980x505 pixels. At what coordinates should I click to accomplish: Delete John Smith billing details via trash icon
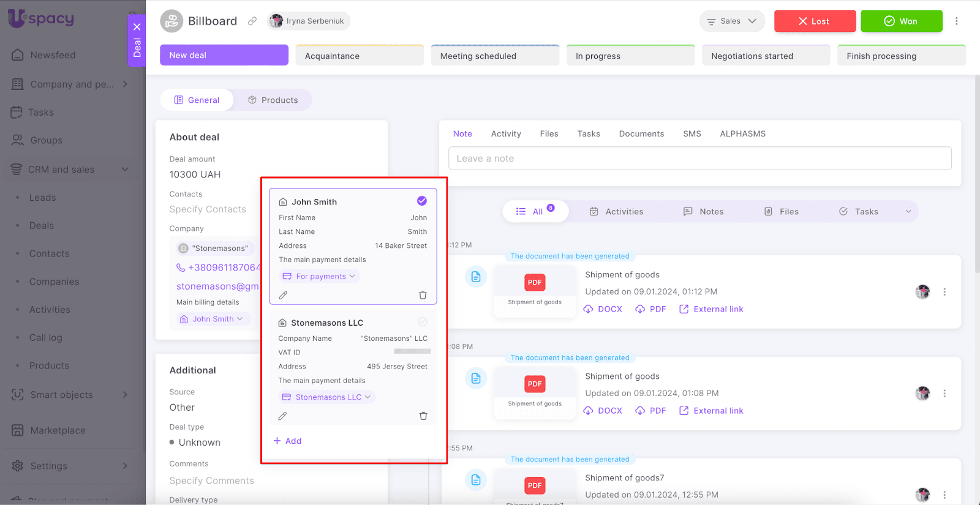(423, 295)
